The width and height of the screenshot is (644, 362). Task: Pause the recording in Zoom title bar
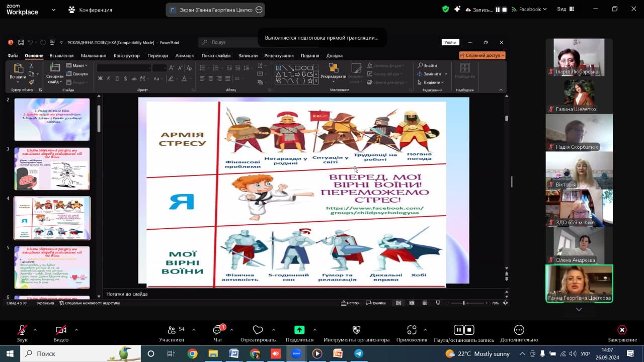[x=498, y=10]
